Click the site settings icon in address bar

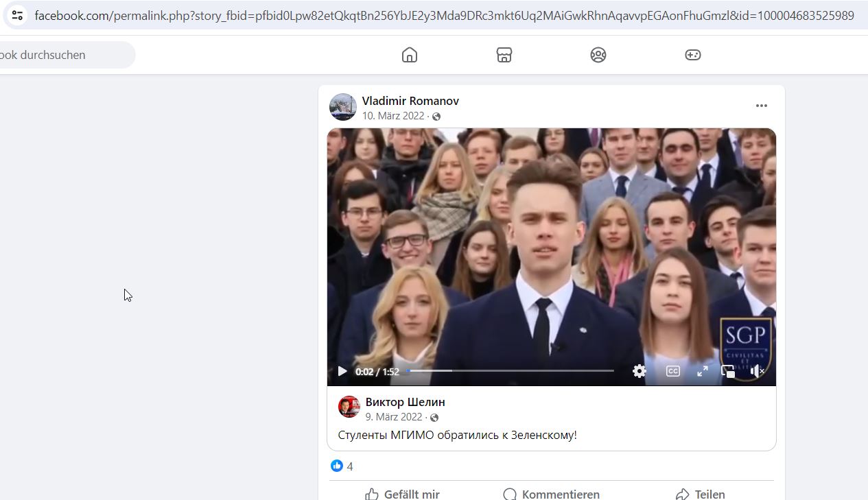click(18, 15)
